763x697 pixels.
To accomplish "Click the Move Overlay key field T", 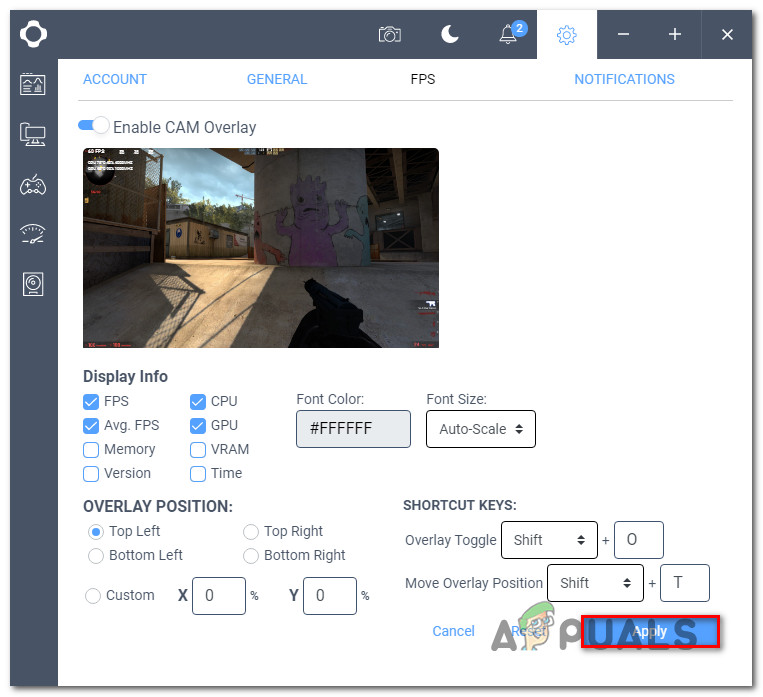I will pyautogui.click(x=685, y=583).
